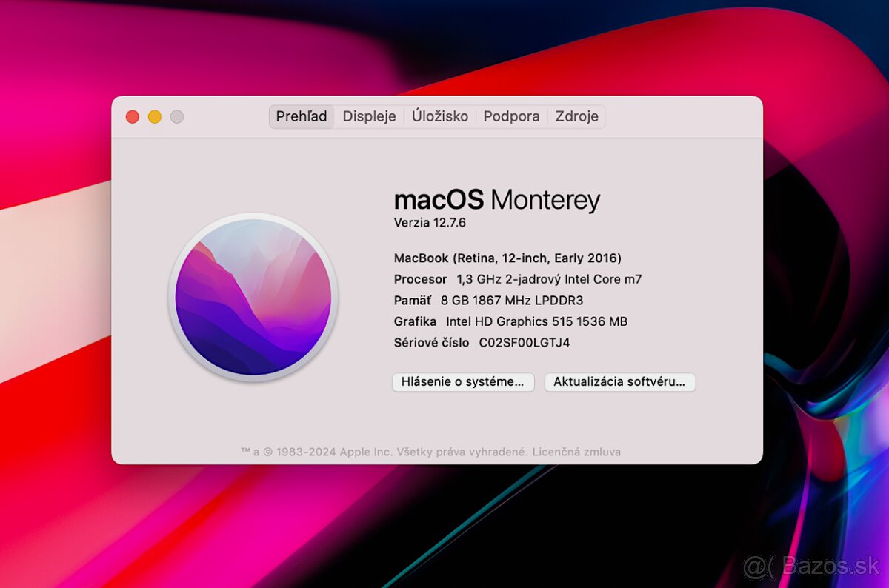Go to the Podpora tab
This screenshot has width=889, height=588.
click(x=511, y=117)
